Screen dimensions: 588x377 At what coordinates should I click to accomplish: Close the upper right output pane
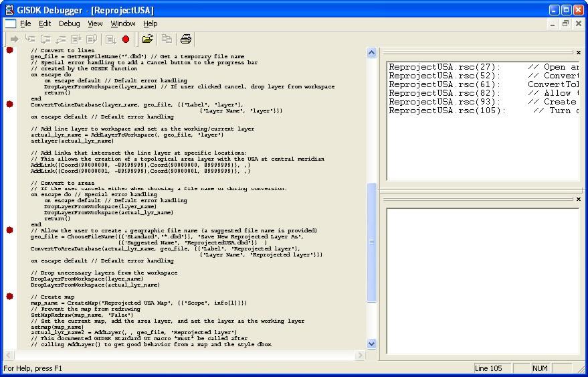[x=579, y=53]
